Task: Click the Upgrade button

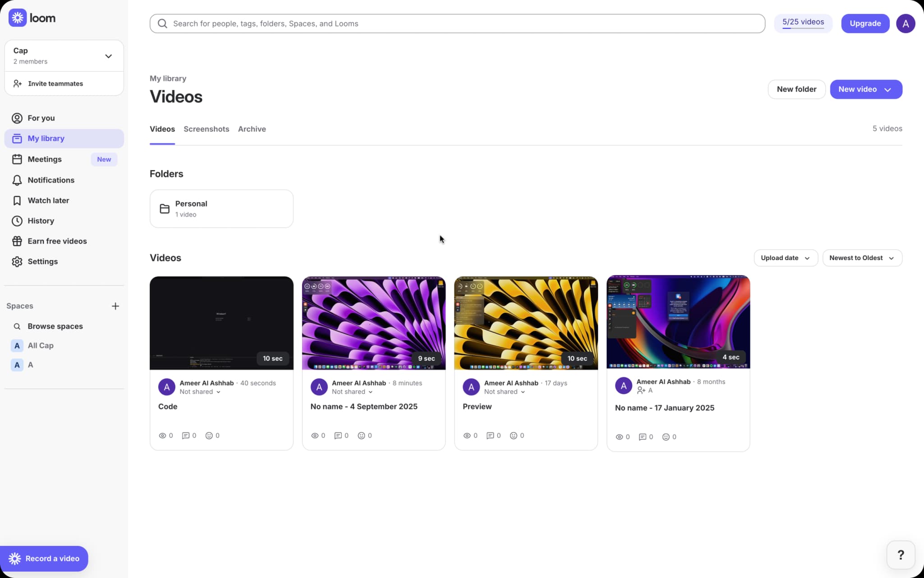Action: [865, 23]
